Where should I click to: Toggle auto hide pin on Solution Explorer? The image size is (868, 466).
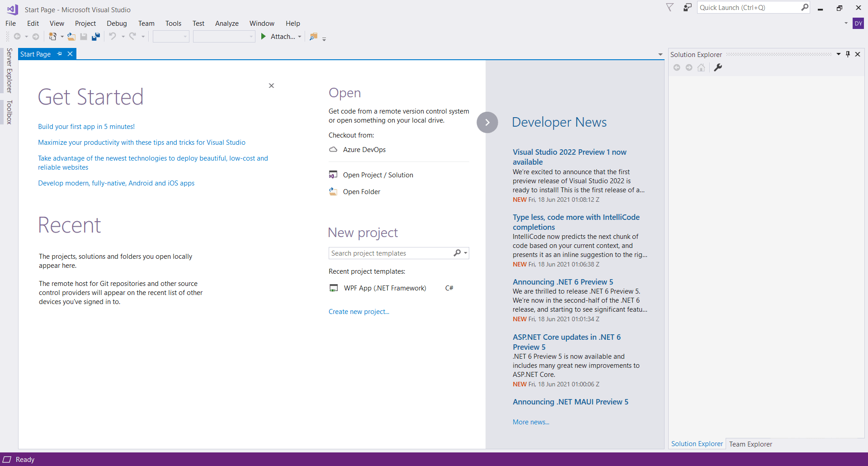coord(848,54)
